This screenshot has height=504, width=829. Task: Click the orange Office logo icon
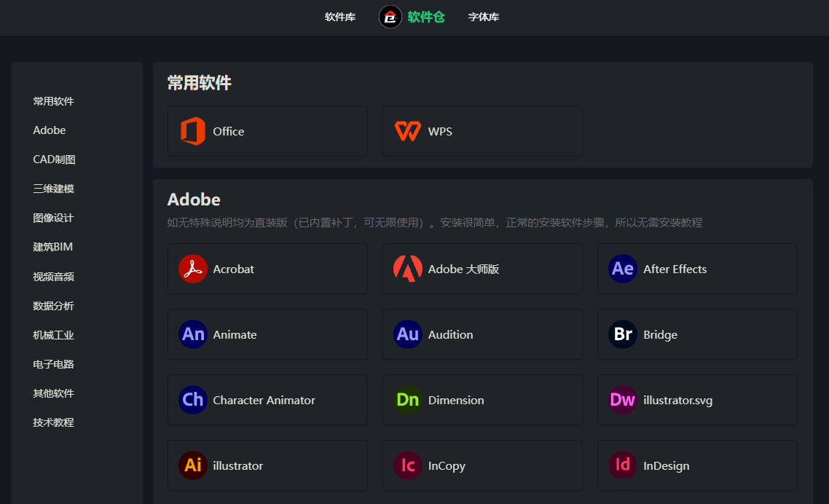pyautogui.click(x=192, y=131)
